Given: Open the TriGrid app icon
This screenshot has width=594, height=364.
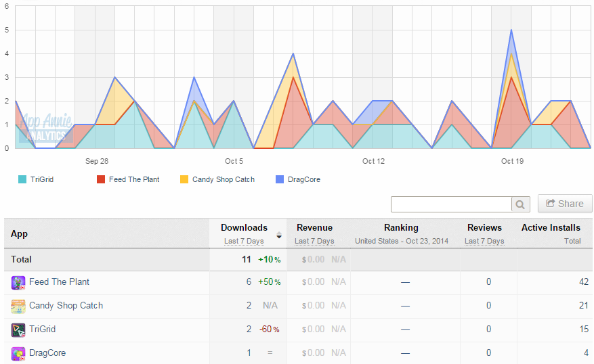Looking at the screenshot, I should point(18,330).
